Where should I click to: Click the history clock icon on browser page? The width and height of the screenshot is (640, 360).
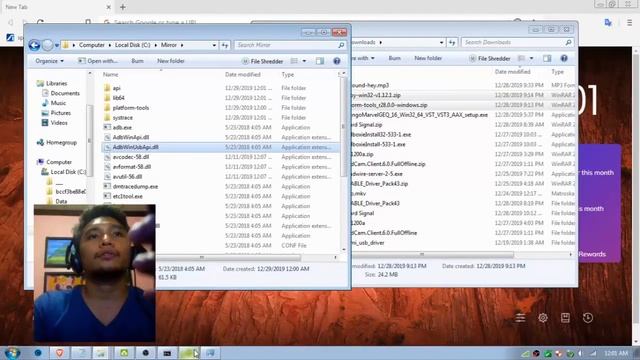pyautogui.click(x=588, y=318)
